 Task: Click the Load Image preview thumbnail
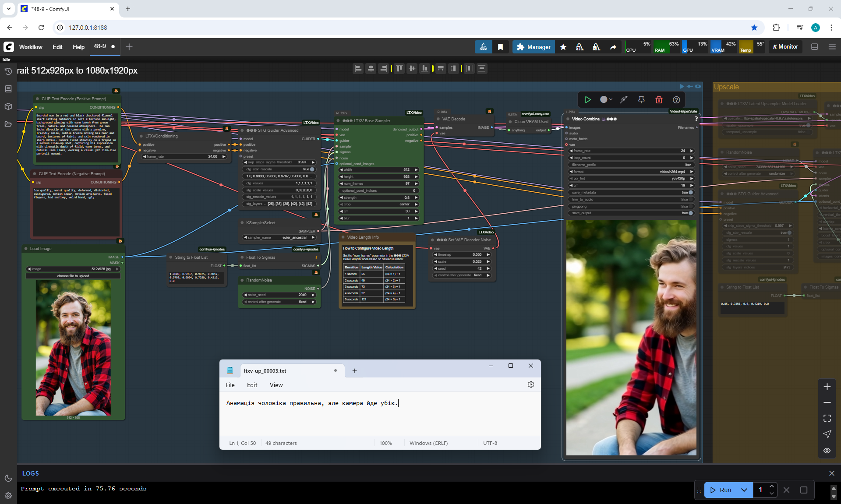[73, 348]
